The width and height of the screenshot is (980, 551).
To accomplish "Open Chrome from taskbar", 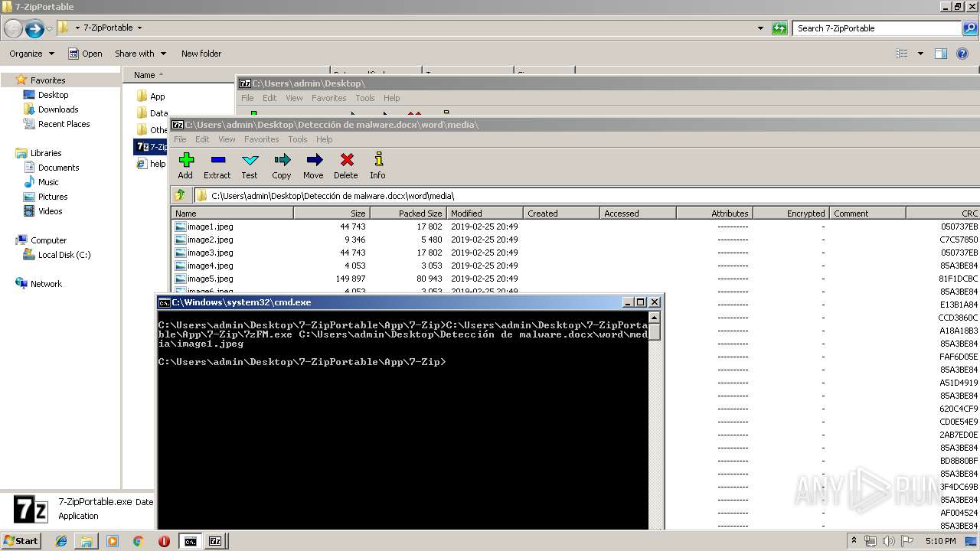I will [139, 541].
